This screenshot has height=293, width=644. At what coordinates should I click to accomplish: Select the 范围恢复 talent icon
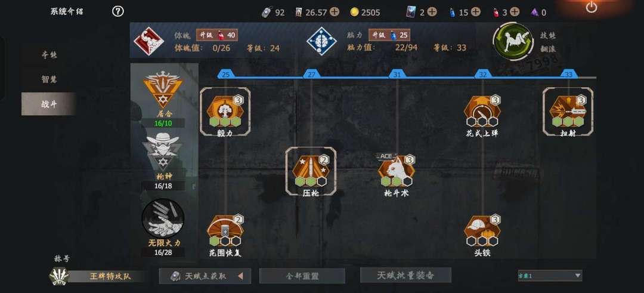[225, 230]
